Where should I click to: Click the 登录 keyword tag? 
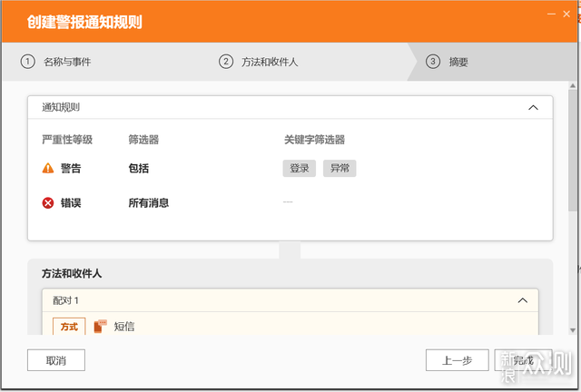click(x=300, y=168)
